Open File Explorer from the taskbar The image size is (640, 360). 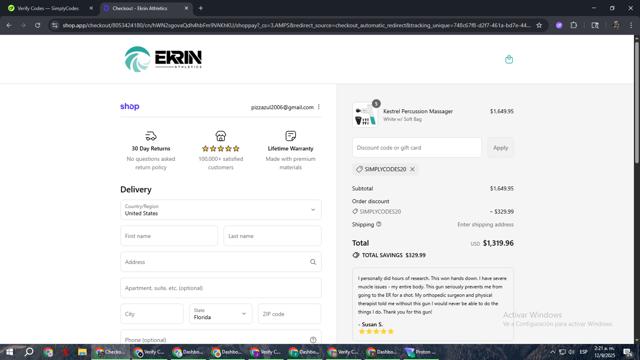[x=82, y=352]
